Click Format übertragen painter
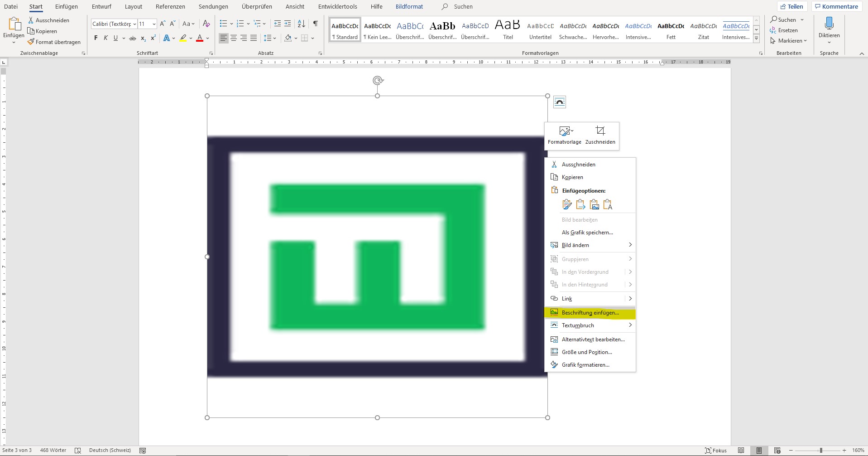 coord(54,42)
